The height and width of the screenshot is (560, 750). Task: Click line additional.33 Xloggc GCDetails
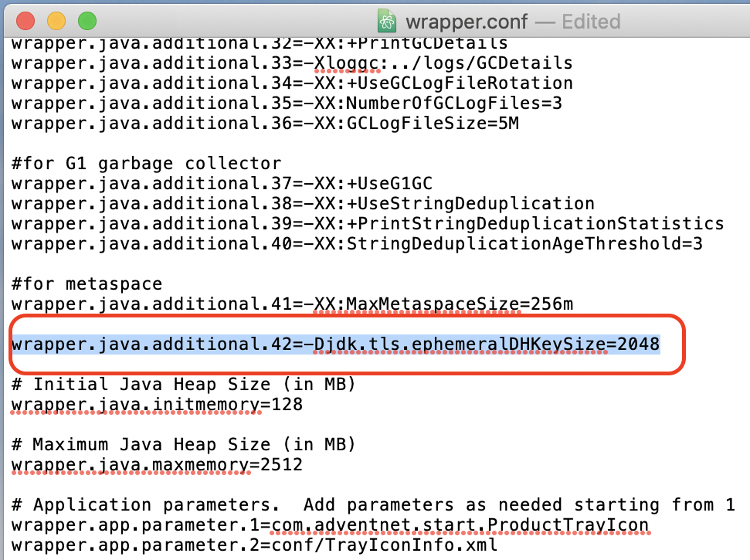coord(292,63)
